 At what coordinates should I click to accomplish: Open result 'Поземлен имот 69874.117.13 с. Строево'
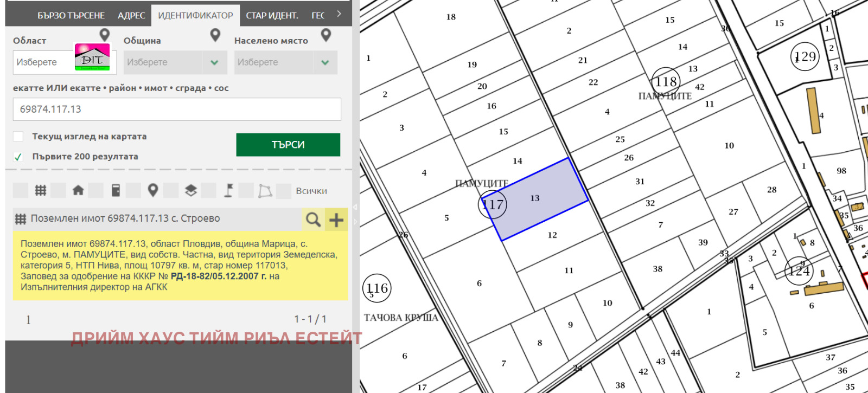tap(125, 218)
